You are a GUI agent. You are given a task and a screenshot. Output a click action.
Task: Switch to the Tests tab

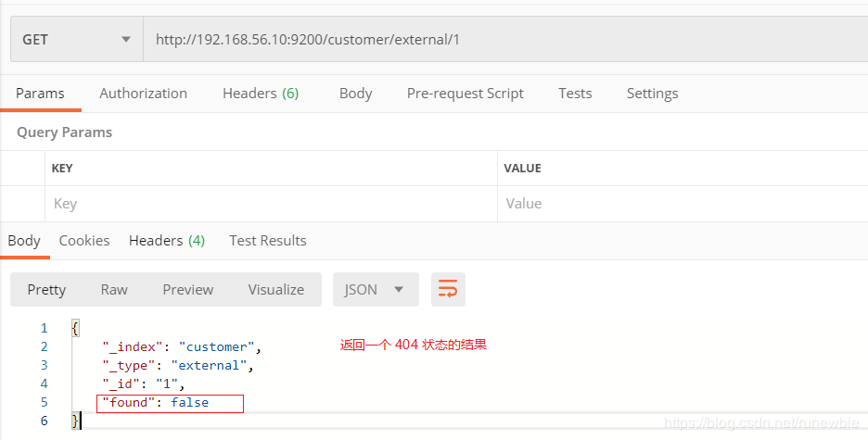click(575, 94)
